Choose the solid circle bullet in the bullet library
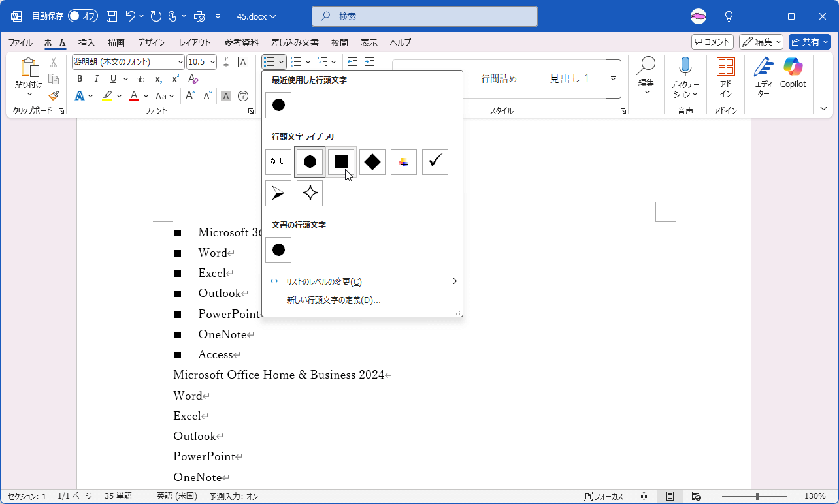 (310, 162)
